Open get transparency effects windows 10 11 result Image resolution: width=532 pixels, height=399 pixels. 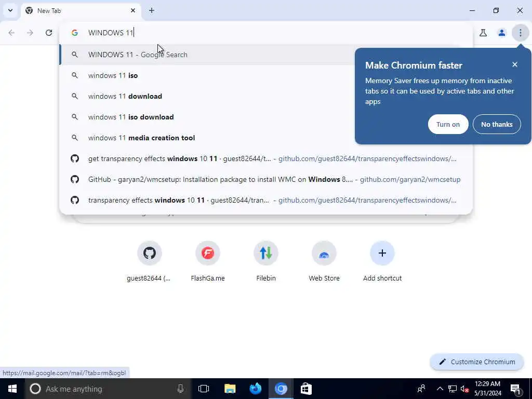(265, 158)
